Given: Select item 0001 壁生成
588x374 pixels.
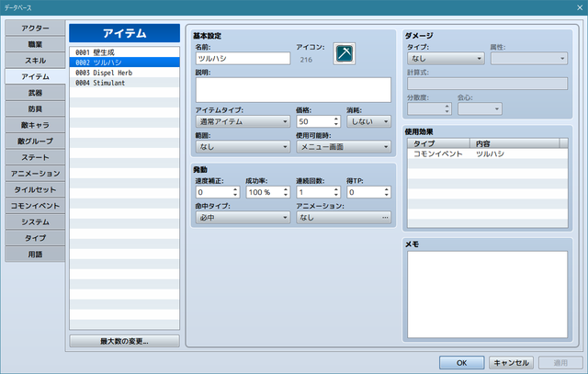Looking at the screenshot, I should (x=125, y=52).
